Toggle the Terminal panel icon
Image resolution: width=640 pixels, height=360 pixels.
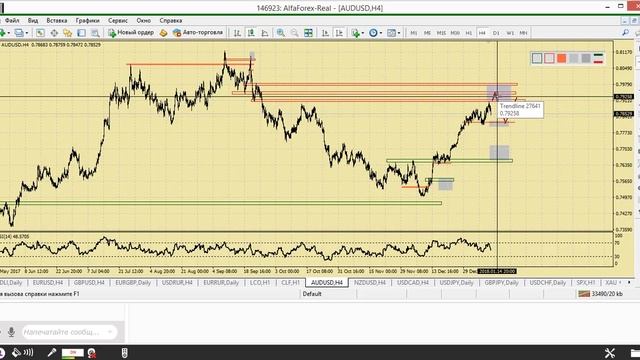click(x=82, y=33)
